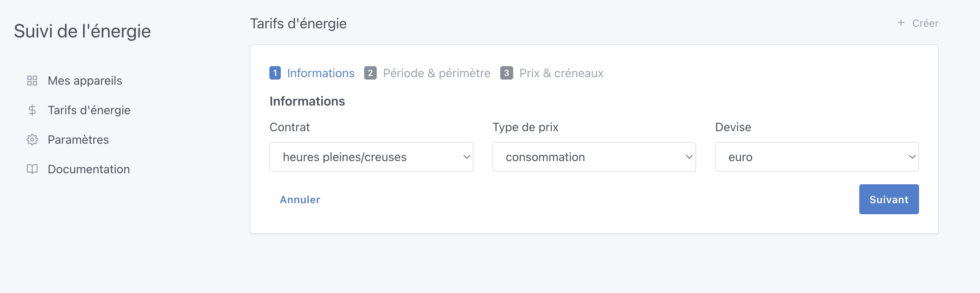The image size is (980, 293).
Task: Click the grid icon next to Mes appareils
Action: (x=32, y=80)
